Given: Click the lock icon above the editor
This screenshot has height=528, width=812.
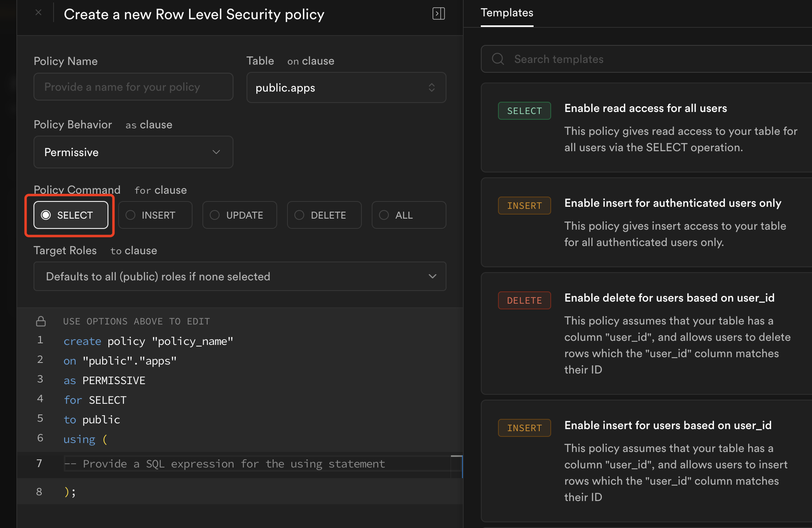Looking at the screenshot, I should coord(41,321).
